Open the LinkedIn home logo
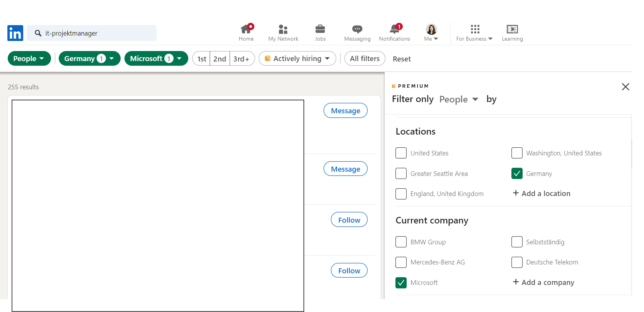 click(x=15, y=33)
